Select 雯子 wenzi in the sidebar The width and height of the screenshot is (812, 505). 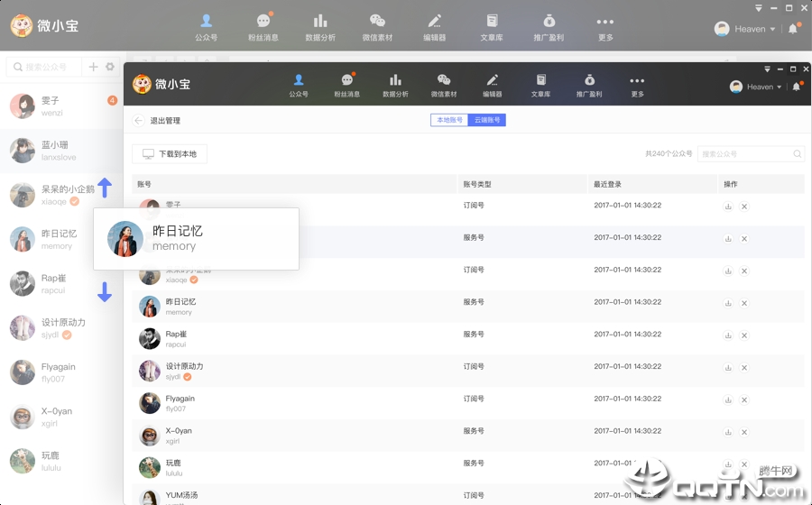(x=61, y=106)
